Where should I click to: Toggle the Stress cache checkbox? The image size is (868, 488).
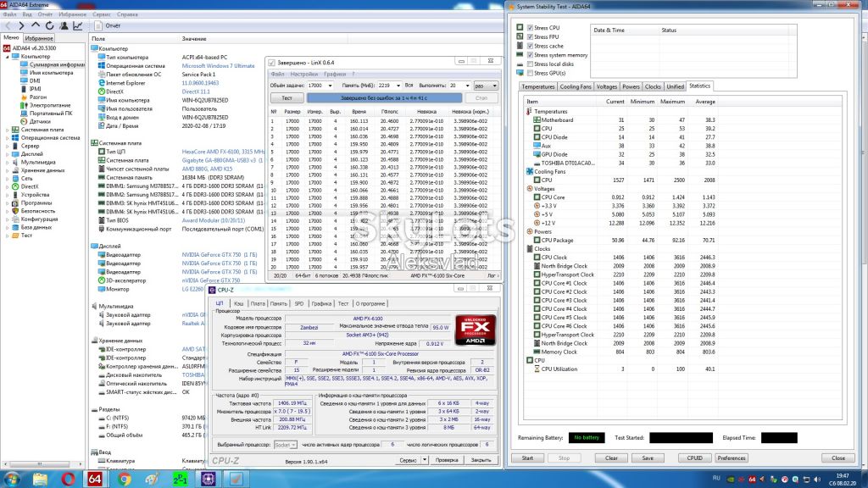click(x=531, y=46)
